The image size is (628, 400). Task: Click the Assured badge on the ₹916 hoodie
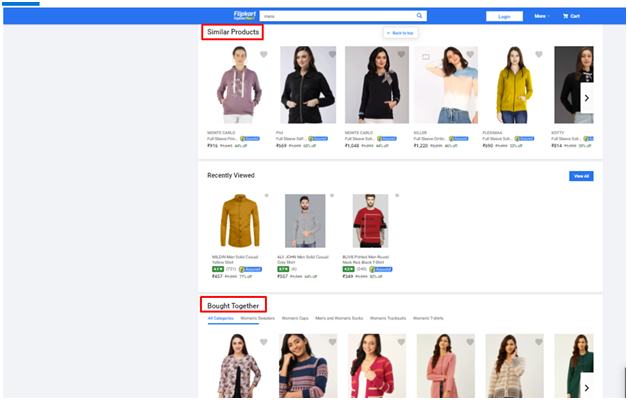(250, 139)
